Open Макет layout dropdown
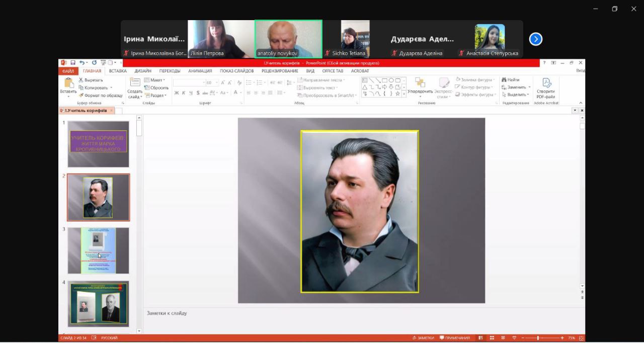The height and width of the screenshot is (343, 644). 154,80
